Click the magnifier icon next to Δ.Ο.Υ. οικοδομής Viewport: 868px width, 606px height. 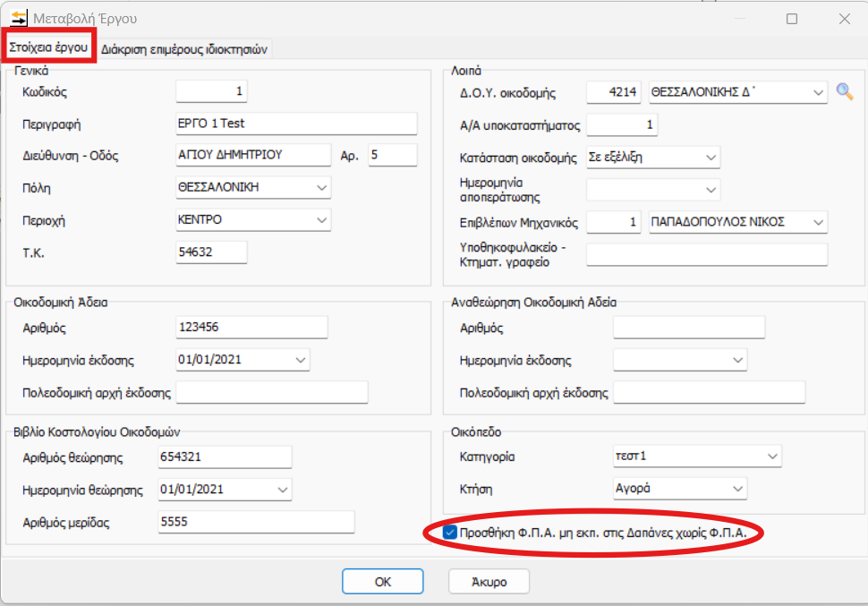click(845, 91)
